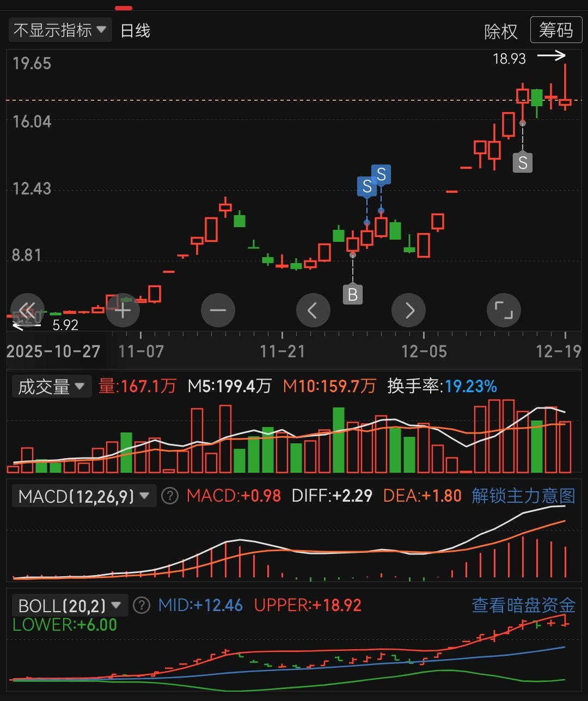The width and height of the screenshot is (588, 701).
Task: Open MACD help question-mark icon
Action: click(170, 496)
